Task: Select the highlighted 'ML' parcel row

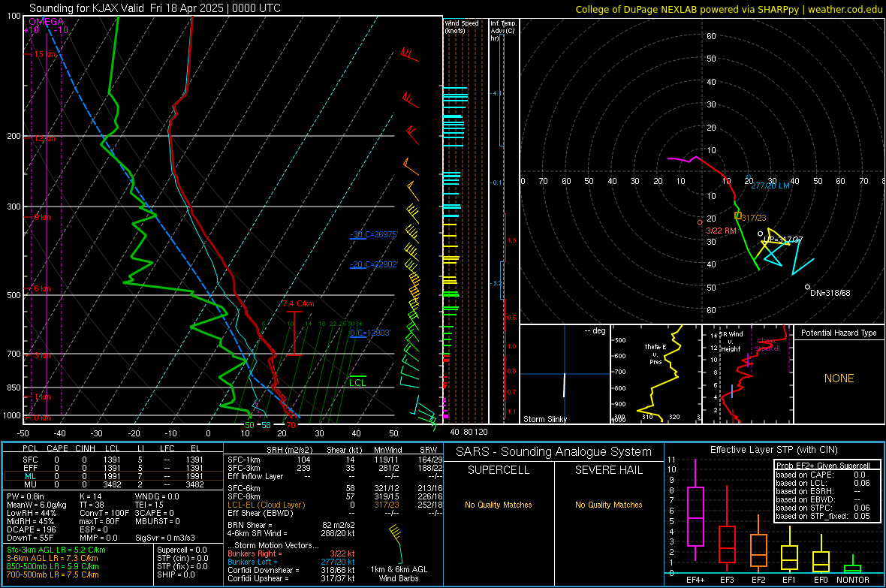Action: [x=113, y=476]
